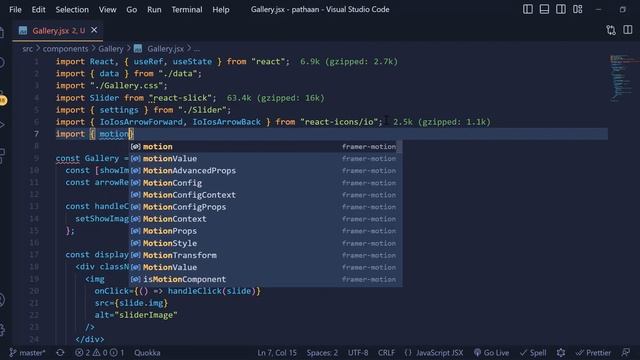The height and width of the screenshot is (360, 640).
Task: Select the MotionProps suggestion
Action: (263, 231)
